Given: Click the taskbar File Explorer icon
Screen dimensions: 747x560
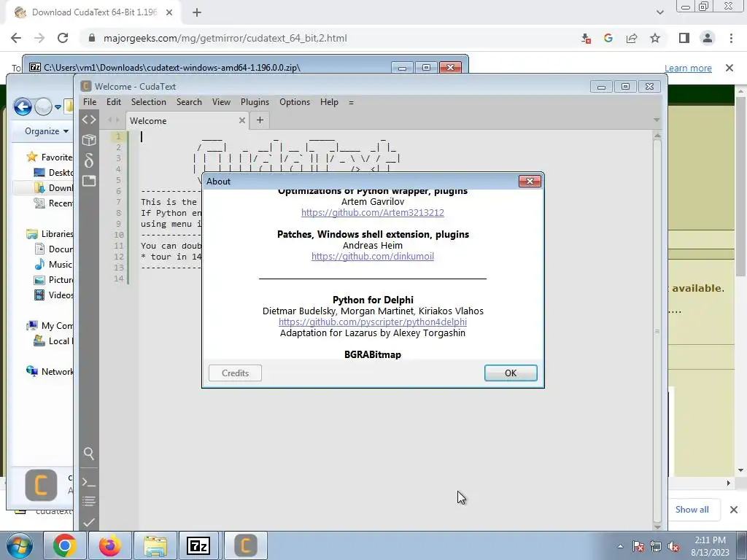Looking at the screenshot, I should [x=155, y=545].
